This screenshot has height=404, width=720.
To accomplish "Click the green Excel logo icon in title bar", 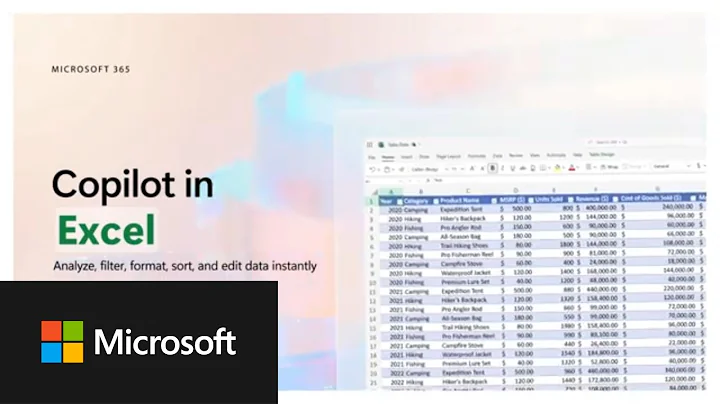I will point(381,145).
